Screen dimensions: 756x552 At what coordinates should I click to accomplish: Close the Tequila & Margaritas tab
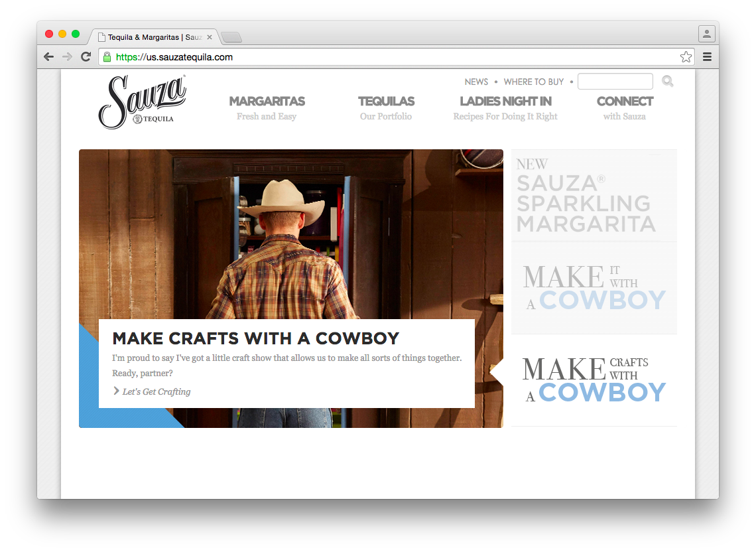click(x=210, y=37)
